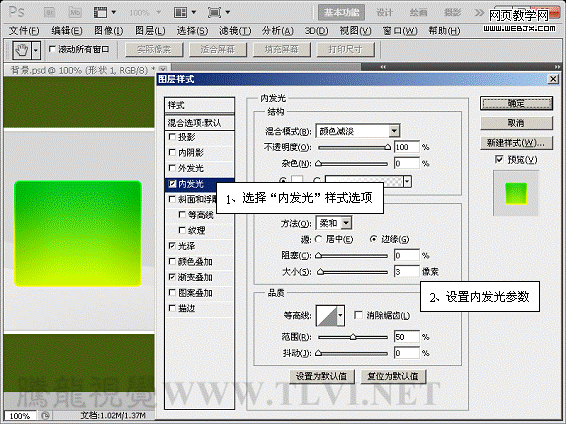566x424 pixels.
Task: Click the Photoshop Ps logo icon
Action: pos(17,12)
